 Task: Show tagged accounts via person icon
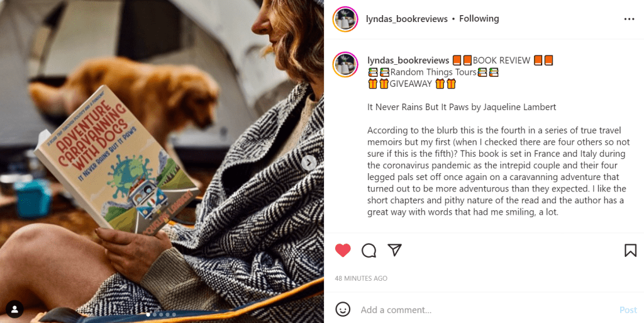(x=14, y=309)
